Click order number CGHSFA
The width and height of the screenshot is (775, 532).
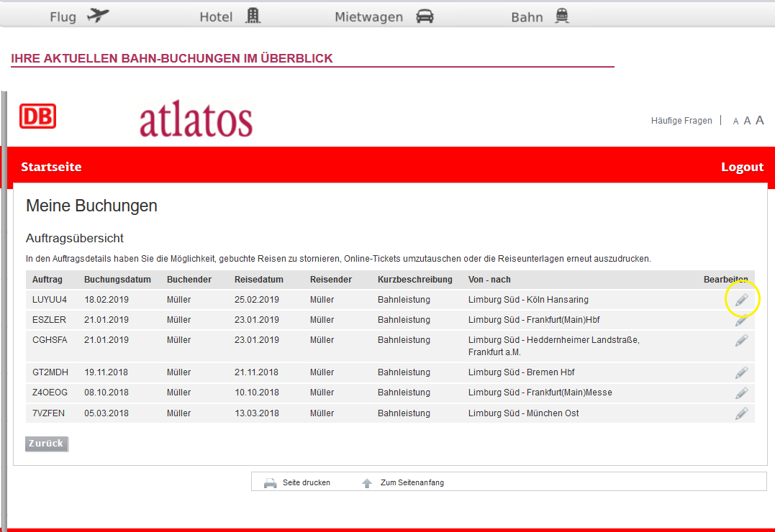[x=50, y=340]
